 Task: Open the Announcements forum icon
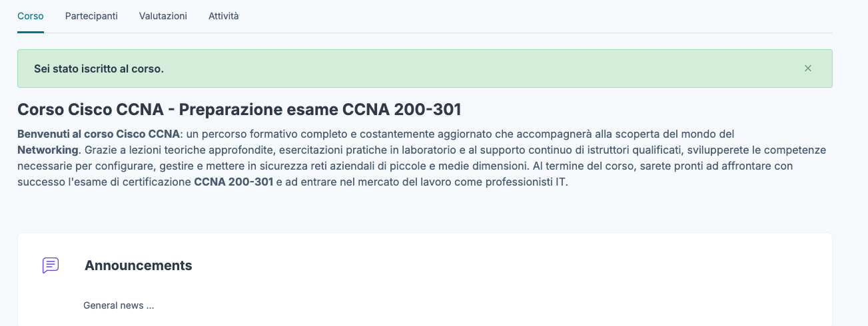51,265
